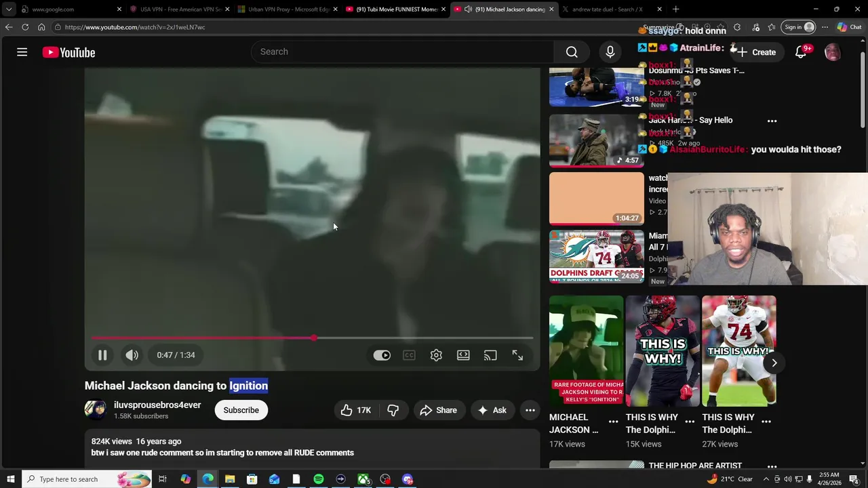This screenshot has height=488, width=868.
Task: Pause the video
Action: [102, 355]
